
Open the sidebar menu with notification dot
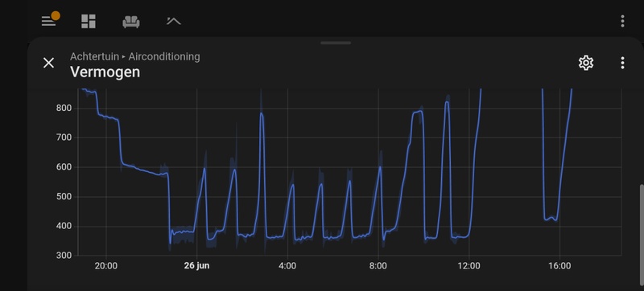[50, 19]
